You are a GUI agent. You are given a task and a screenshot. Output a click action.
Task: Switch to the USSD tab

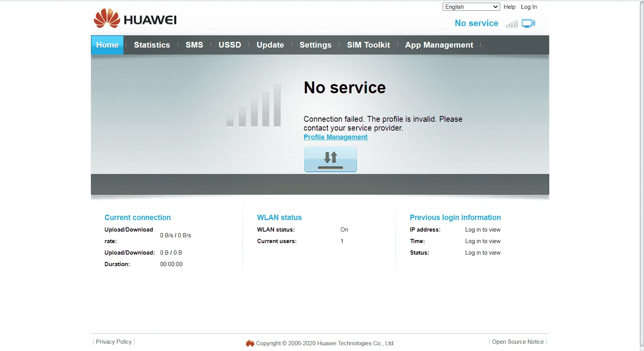230,45
